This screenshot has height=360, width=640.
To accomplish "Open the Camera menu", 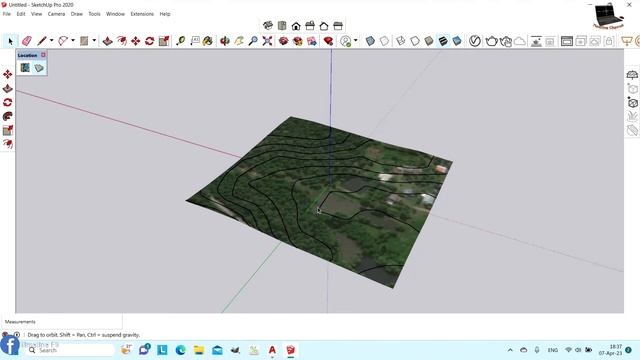I will (x=56, y=14).
